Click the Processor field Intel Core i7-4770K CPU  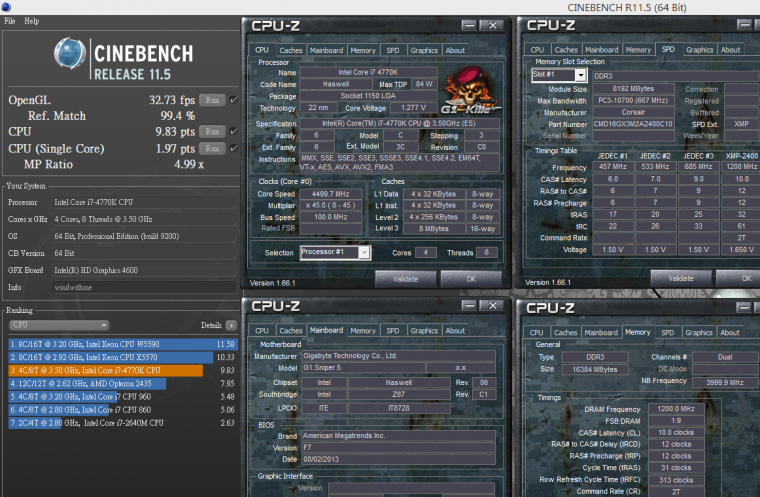click(x=144, y=202)
